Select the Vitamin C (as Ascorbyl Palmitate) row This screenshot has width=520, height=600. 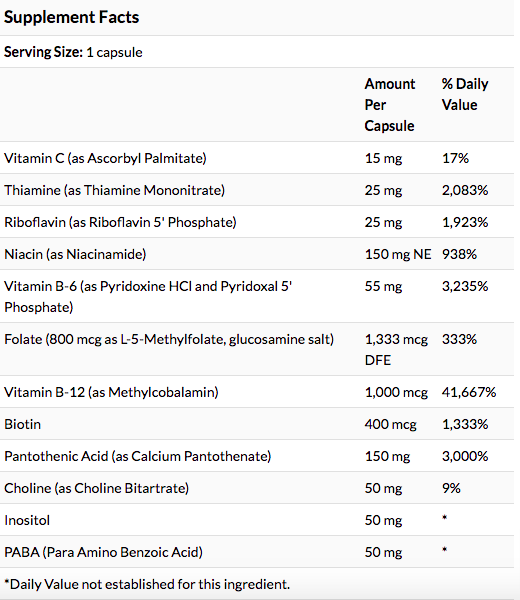[257, 158]
